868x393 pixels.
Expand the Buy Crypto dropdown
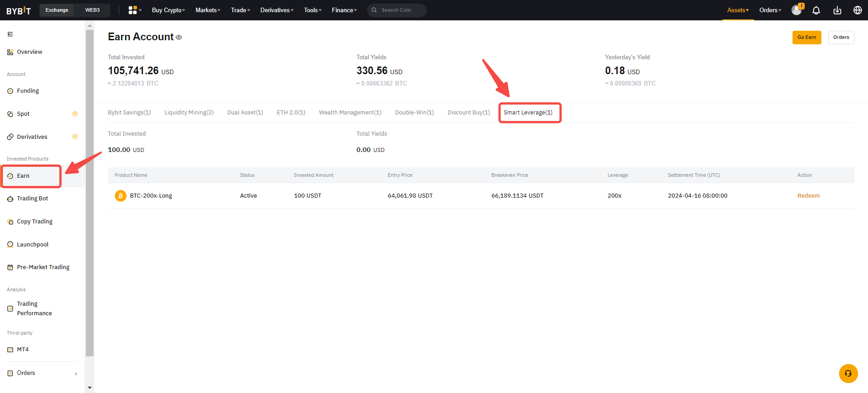[168, 10]
